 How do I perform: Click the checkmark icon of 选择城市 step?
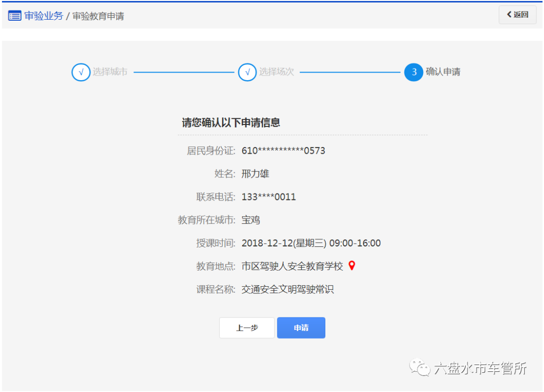pyautogui.click(x=81, y=72)
